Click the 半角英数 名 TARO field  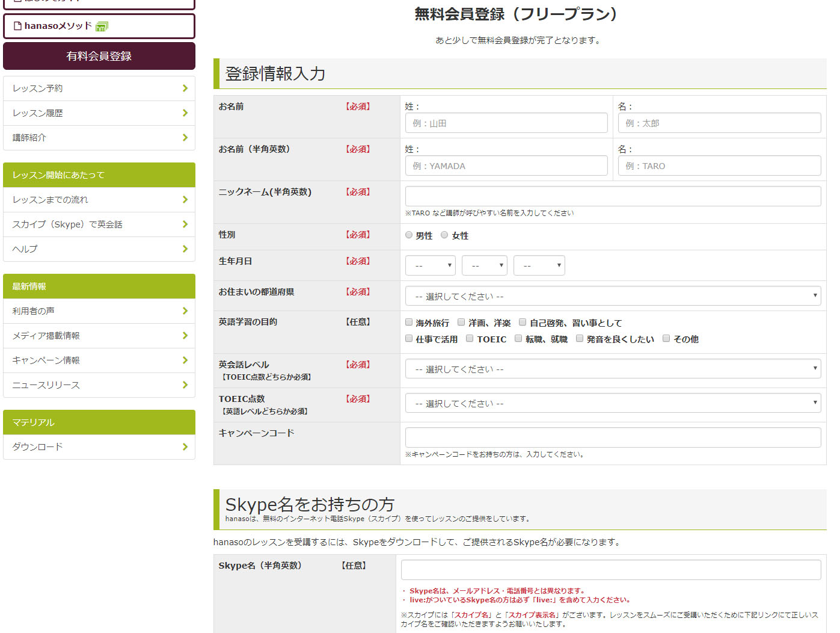pos(720,165)
